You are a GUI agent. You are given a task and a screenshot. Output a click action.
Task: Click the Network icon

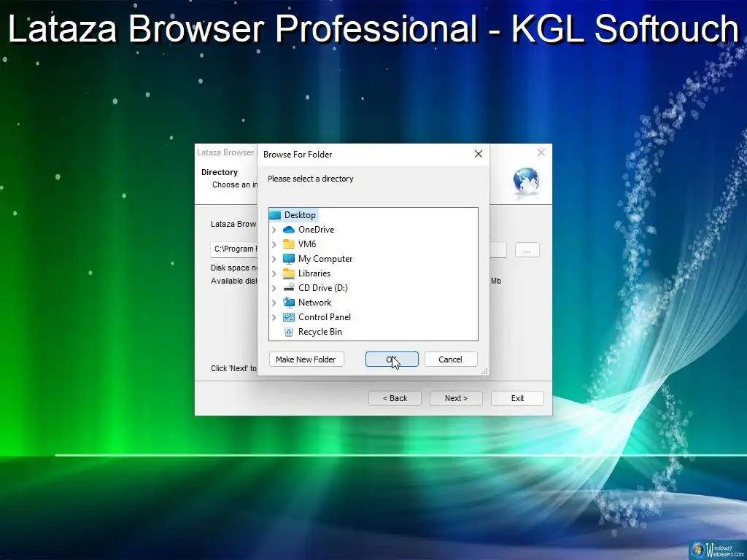(289, 303)
